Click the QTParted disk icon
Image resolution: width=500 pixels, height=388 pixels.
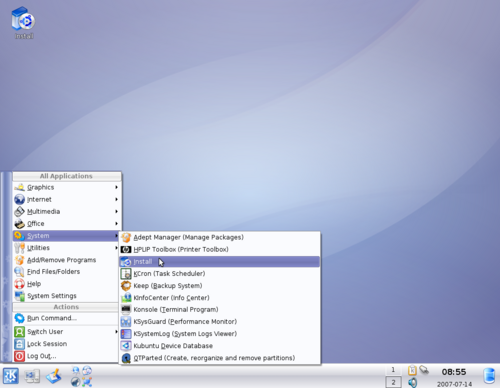(x=126, y=358)
